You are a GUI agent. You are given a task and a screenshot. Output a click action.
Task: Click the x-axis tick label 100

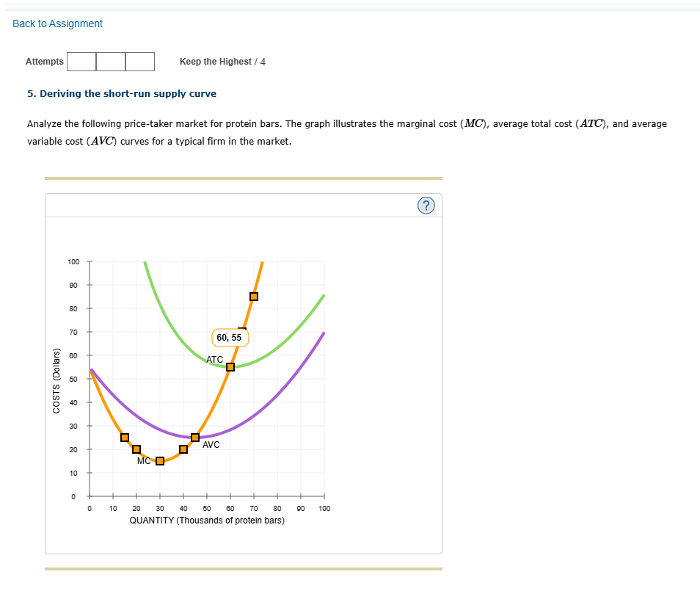tap(324, 508)
